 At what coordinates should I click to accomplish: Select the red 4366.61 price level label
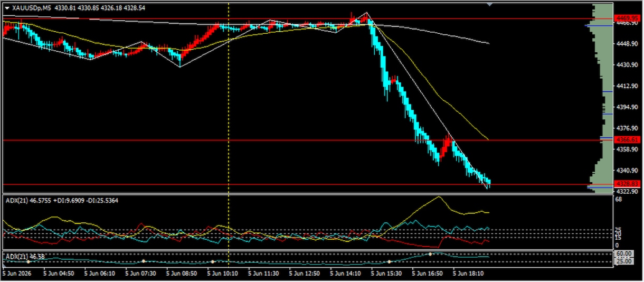(628, 140)
